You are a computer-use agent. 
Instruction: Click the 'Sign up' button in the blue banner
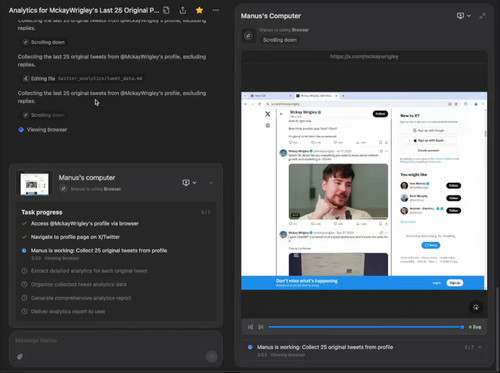[x=455, y=283]
